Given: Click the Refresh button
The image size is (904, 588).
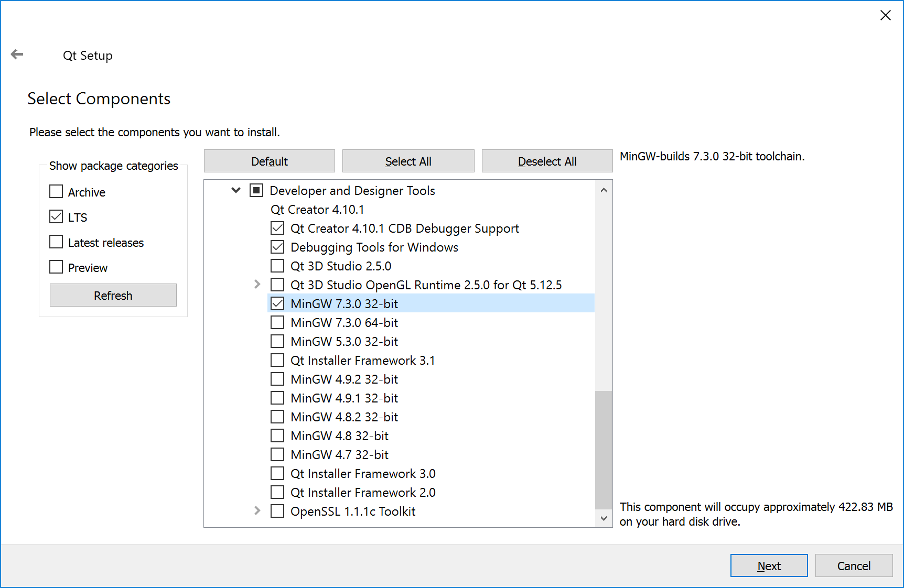Looking at the screenshot, I should point(113,296).
